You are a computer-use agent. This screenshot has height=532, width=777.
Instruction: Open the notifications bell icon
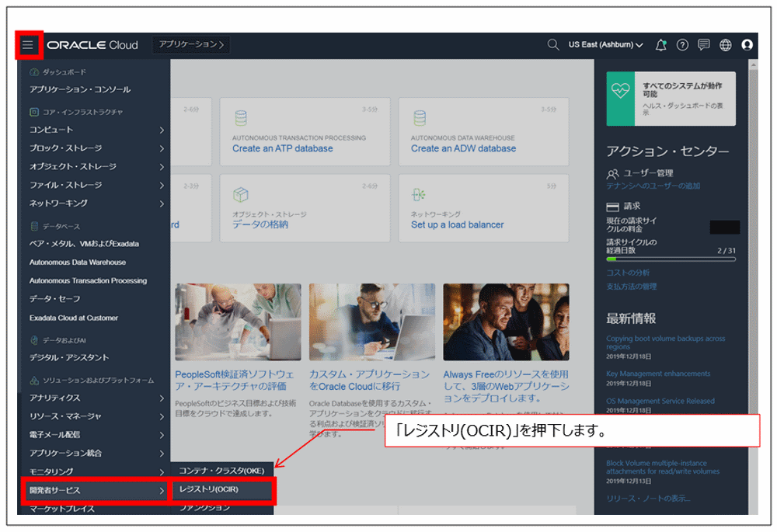[x=660, y=44]
